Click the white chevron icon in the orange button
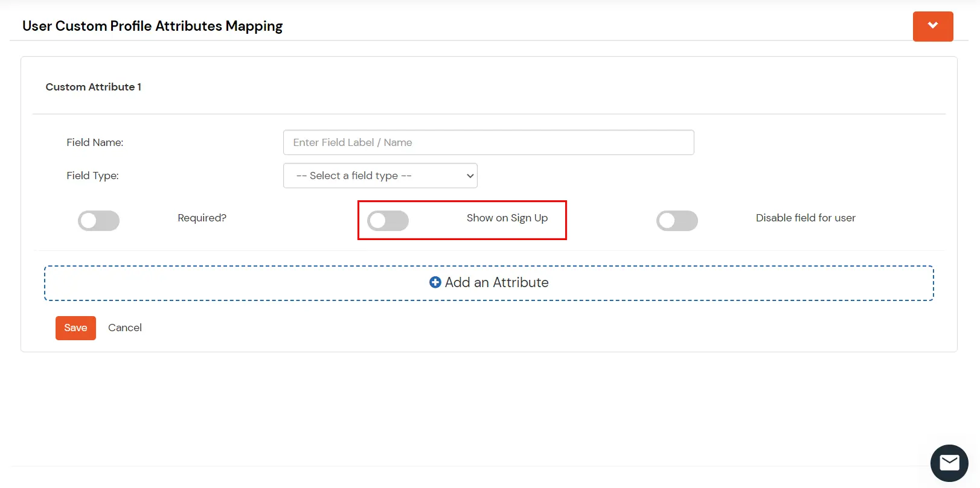 click(x=933, y=25)
